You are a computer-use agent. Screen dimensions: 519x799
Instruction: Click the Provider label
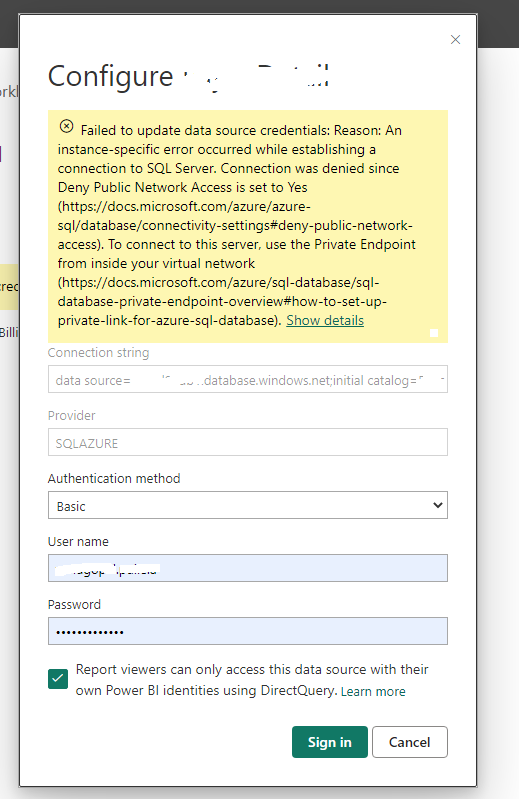click(x=71, y=415)
